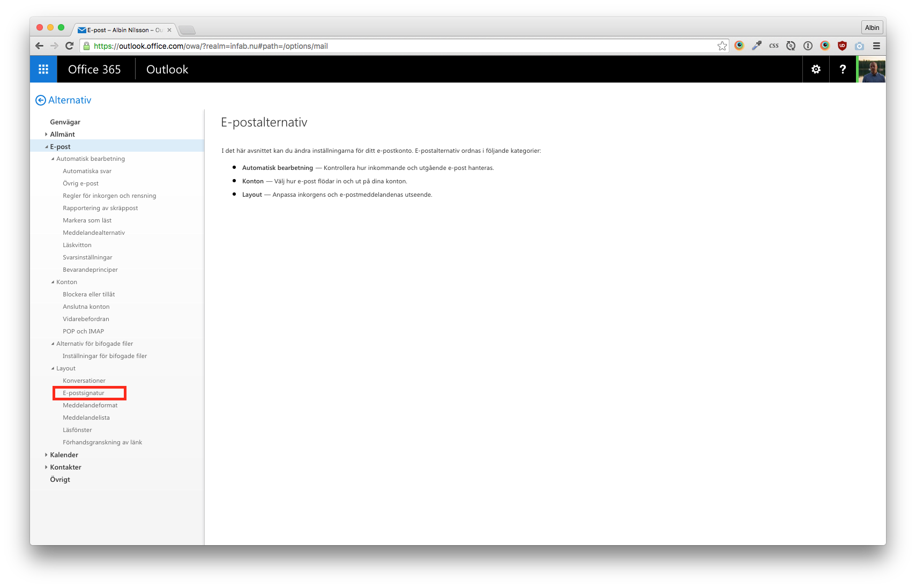916x588 pixels.
Task: Open Meddelandeformat settings
Action: [x=90, y=406]
